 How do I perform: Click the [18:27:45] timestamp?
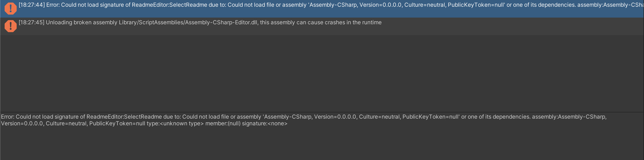pos(31,22)
